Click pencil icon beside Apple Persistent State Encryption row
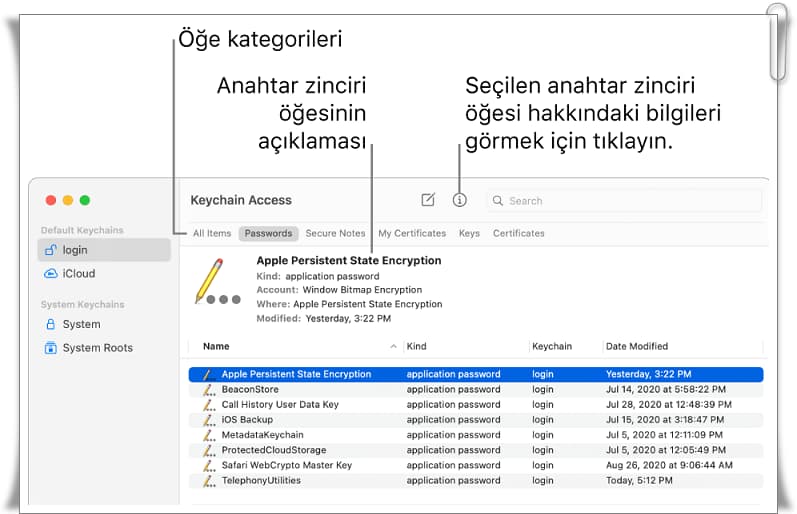Viewport: 797px width, 514px height. (209, 375)
